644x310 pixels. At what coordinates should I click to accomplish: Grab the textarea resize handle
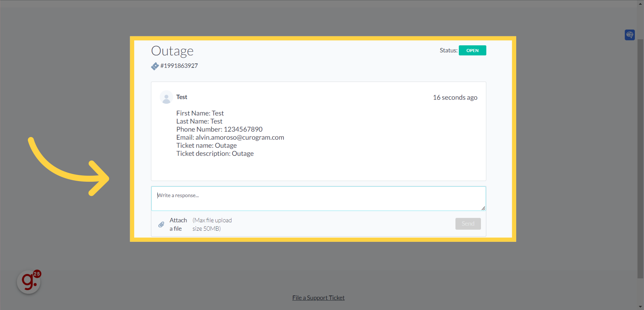pyautogui.click(x=483, y=209)
